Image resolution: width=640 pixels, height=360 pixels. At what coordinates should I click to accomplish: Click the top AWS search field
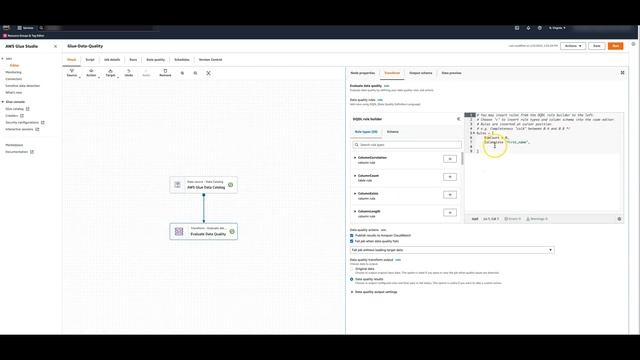(x=99, y=28)
